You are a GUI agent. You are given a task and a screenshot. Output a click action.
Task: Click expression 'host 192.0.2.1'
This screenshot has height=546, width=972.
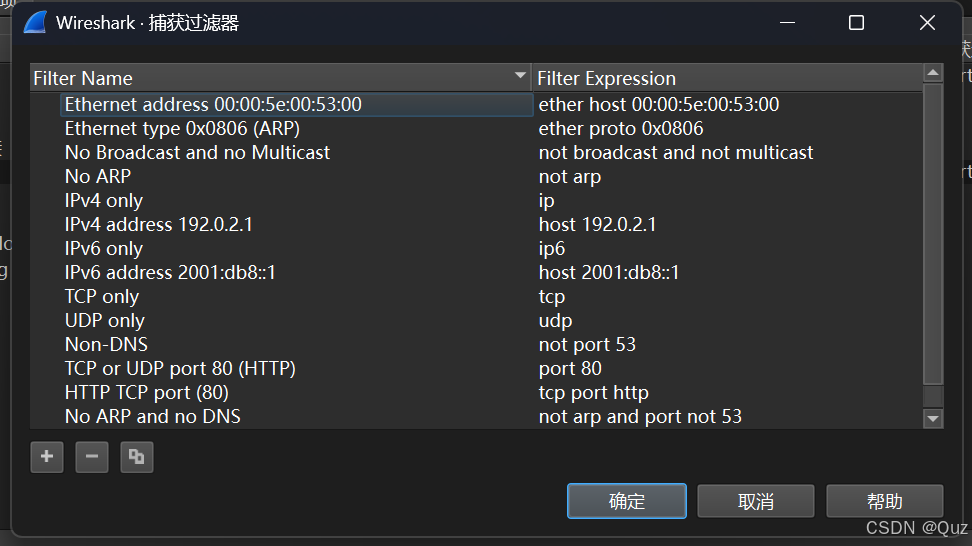pos(597,224)
